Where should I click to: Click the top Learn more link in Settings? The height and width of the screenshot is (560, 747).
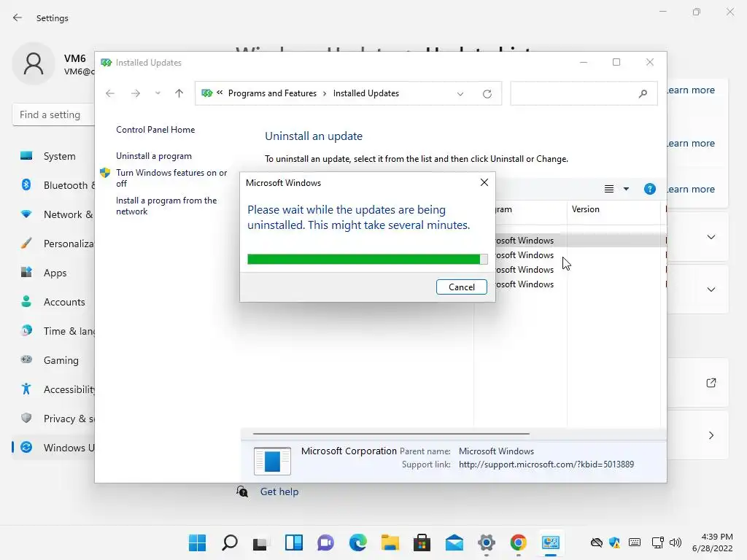[691, 90]
